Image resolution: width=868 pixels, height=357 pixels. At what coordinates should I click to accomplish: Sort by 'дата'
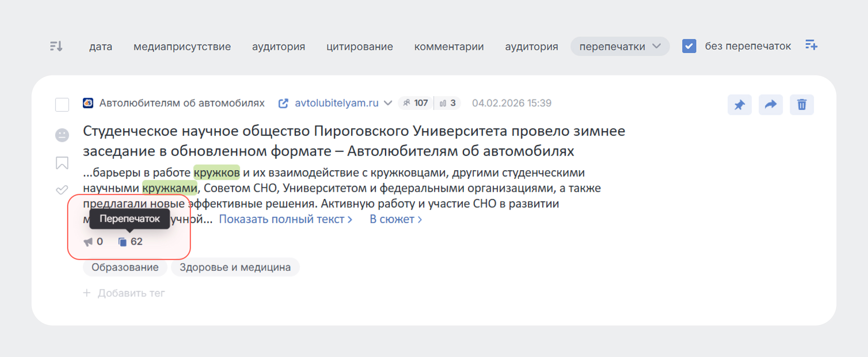coord(101,46)
